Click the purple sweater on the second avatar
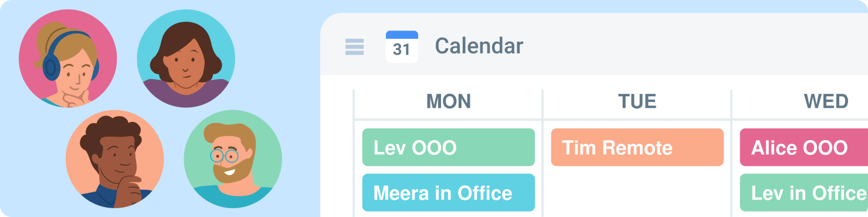Screen dimensions: 868x217 click(186, 94)
